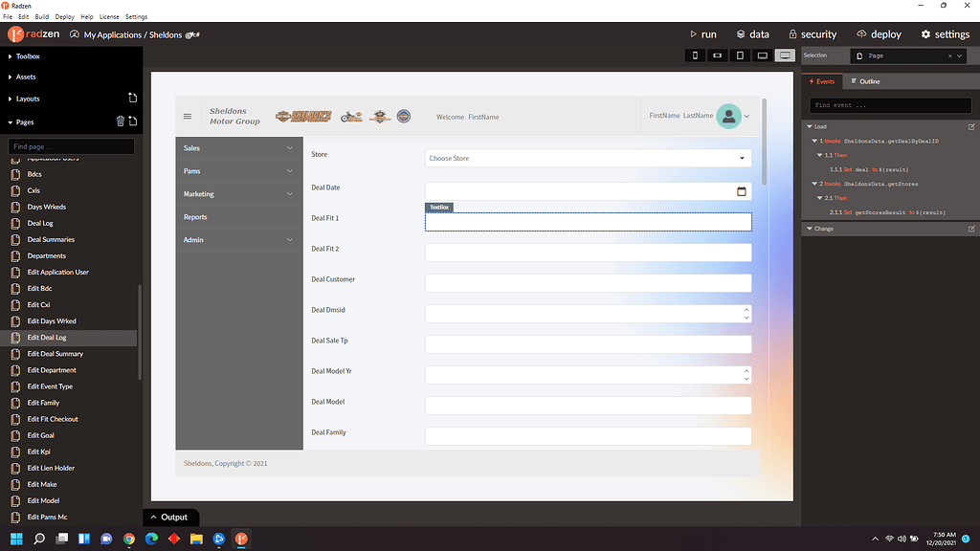This screenshot has width=980, height=551.
Task: Expand the Sales navigation section
Action: point(237,148)
